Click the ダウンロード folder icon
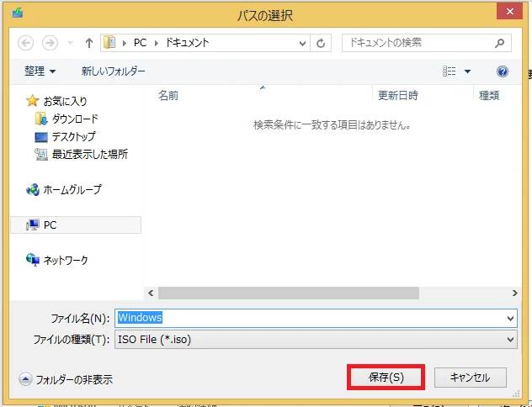This screenshot has height=407, width=532. [41, 119]
